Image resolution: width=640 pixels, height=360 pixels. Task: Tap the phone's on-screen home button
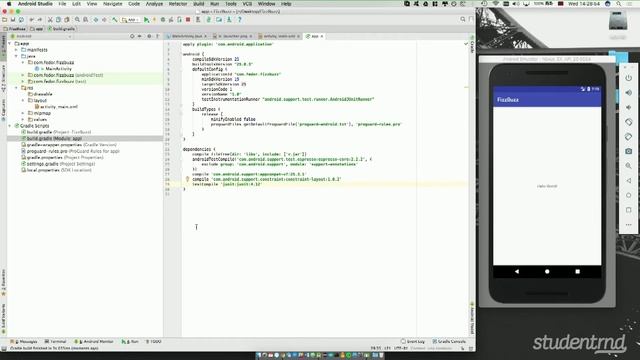click(547, 271)
